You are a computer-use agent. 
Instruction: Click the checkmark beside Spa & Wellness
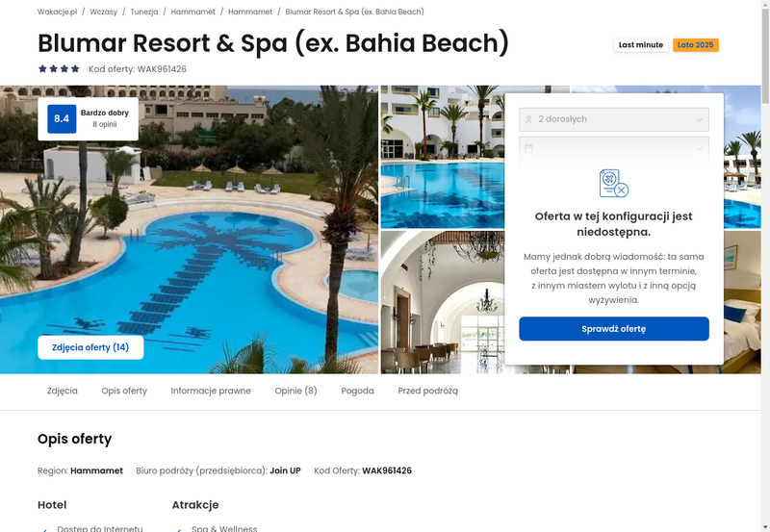tap(179, 529)
